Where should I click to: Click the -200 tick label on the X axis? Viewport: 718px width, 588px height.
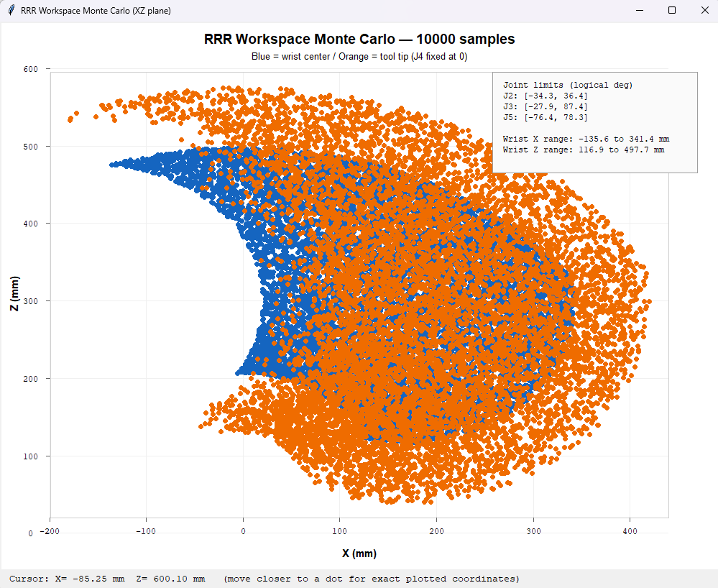click(49, 532)
